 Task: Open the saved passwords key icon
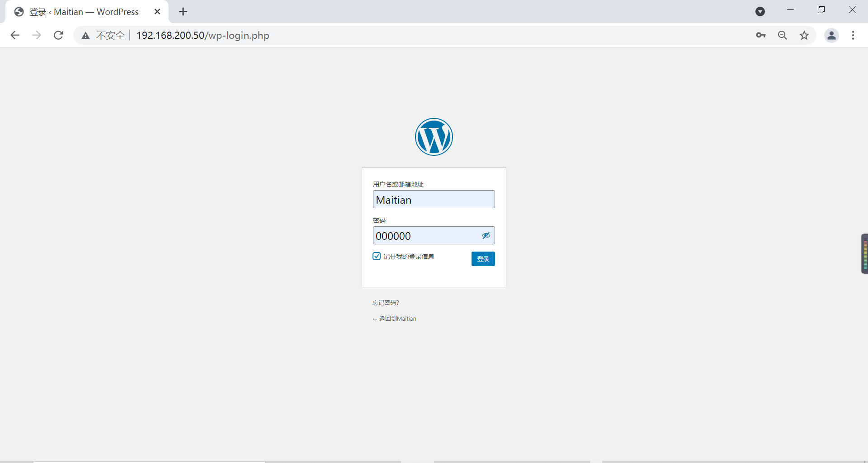761,35
